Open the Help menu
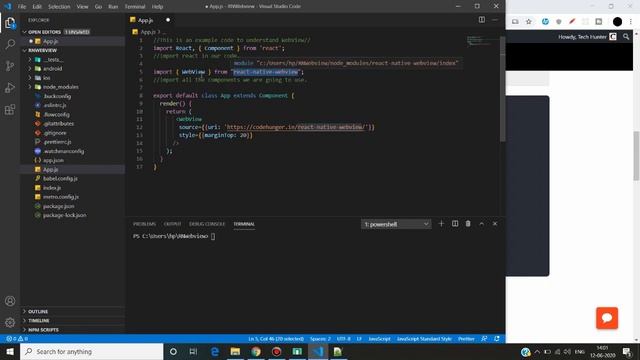The width and height of the screenshot is (640, 360). pos(158,7)
